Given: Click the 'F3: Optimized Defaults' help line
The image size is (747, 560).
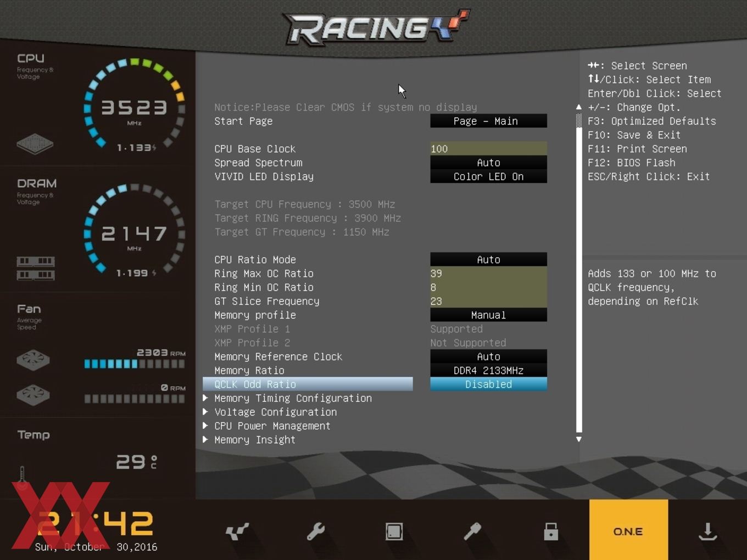Looking at the screenshot, I should (x=652, y=121).
